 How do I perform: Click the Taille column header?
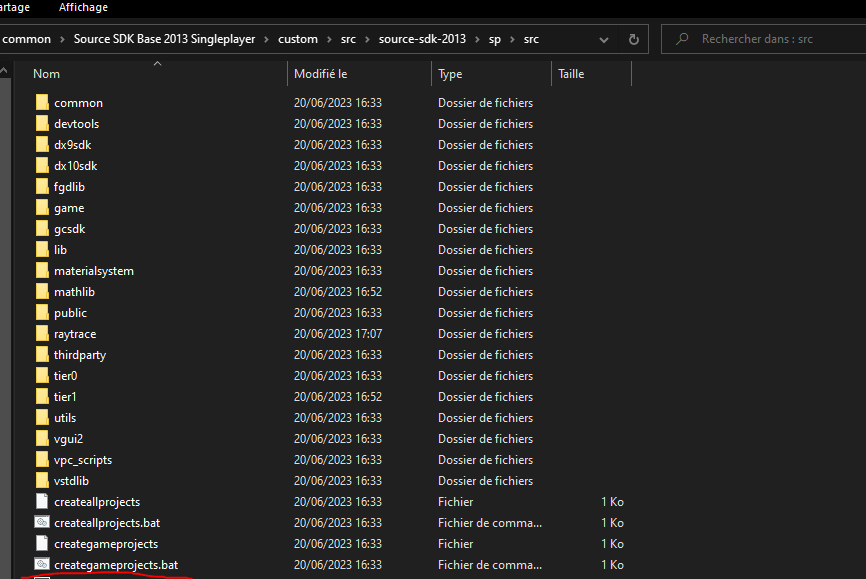571,74
